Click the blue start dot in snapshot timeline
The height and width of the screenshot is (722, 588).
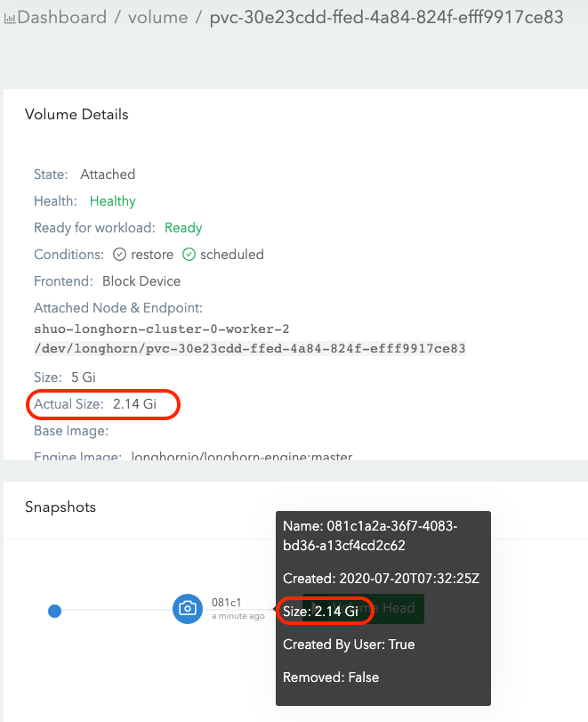coord(54,611)
